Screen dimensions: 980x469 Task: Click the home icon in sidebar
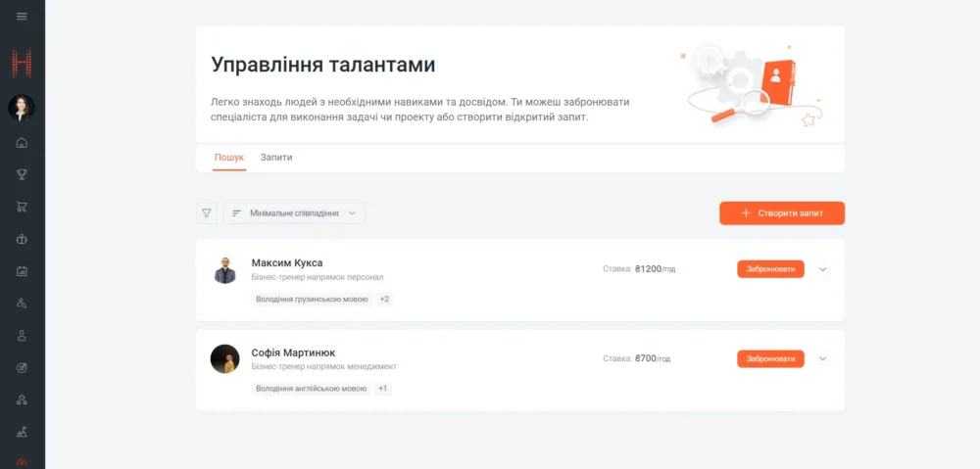22,143
